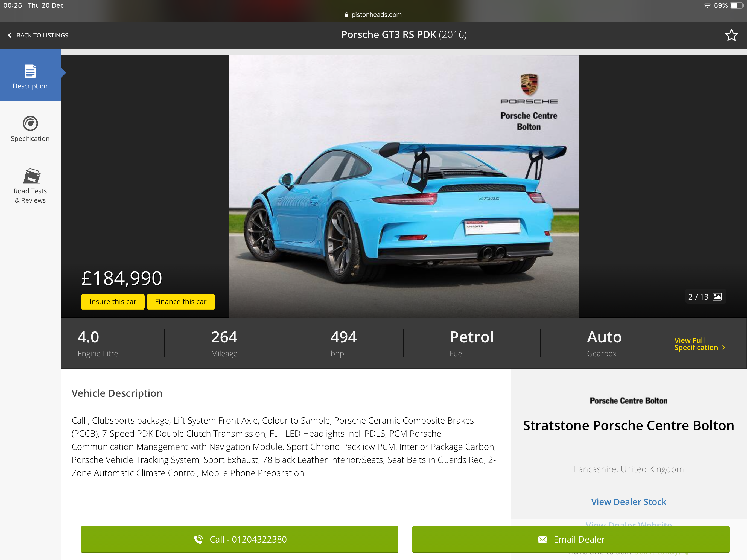747x560 pixels.
Task: Go BACK TO LISTINGS
Action: click(42, 36)
